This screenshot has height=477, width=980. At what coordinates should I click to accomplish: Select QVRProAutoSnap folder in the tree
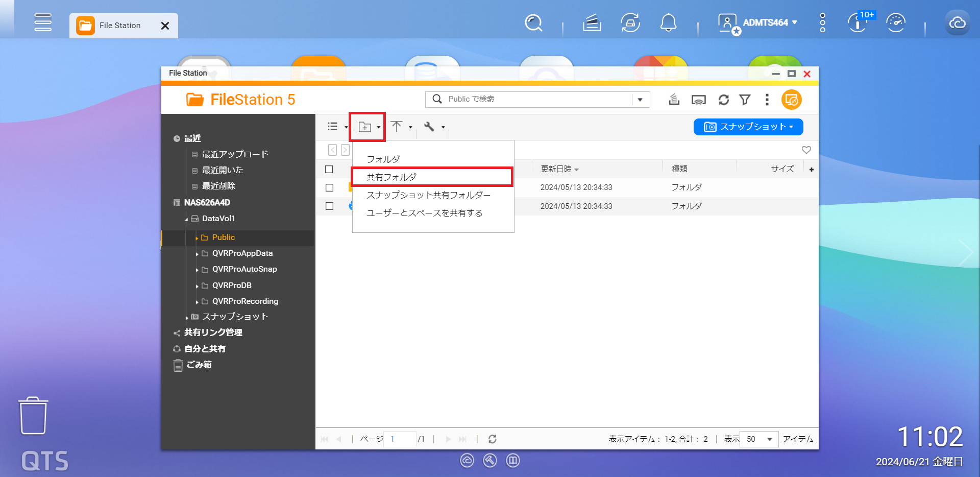244,269
